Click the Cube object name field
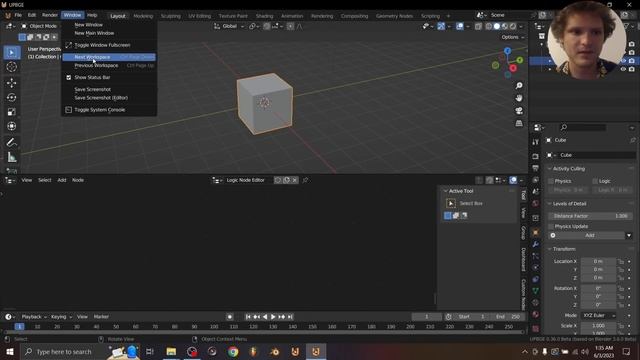 click(596, 155)
